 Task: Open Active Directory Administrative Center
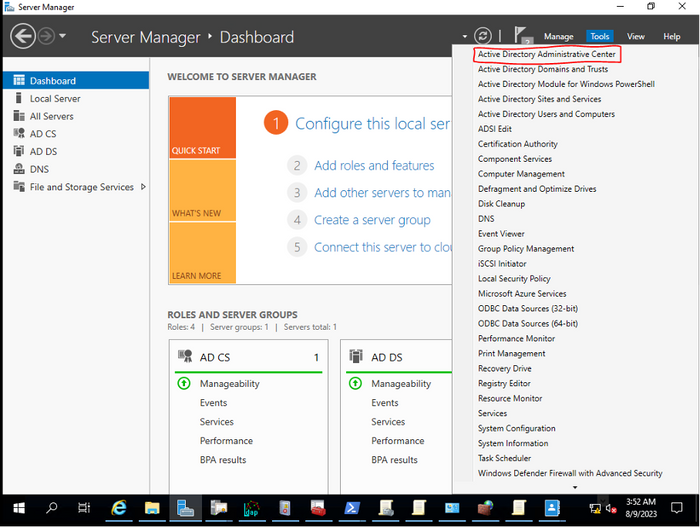point(546,54)
